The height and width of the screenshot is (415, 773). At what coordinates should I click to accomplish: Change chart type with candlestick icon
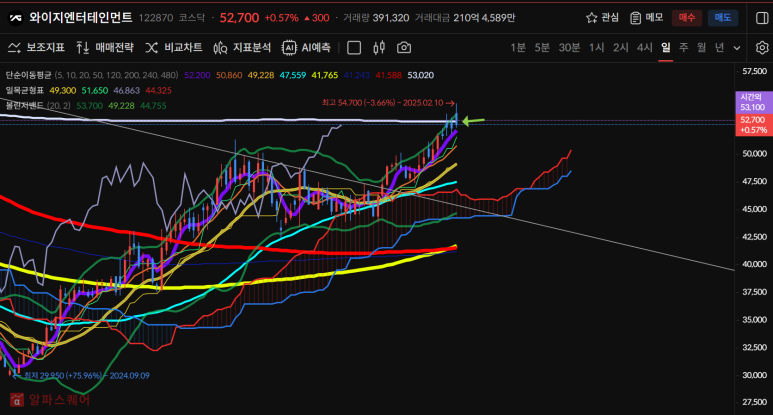tap(379, 48)
